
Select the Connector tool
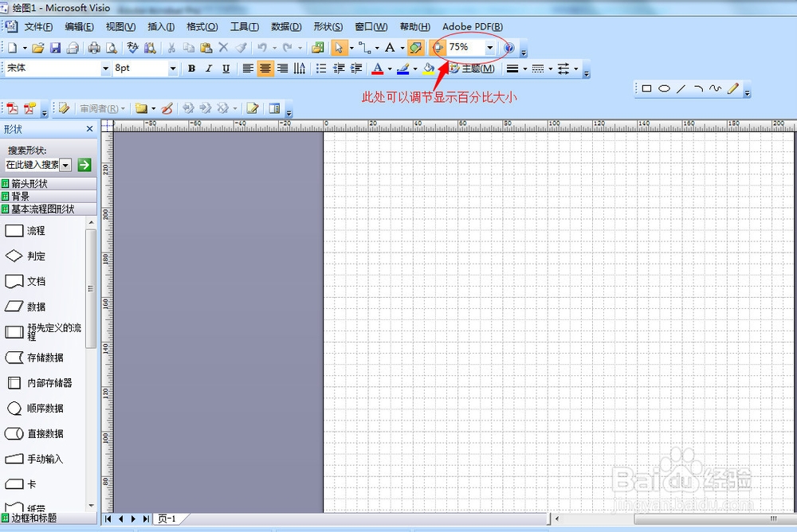(364, 48)
